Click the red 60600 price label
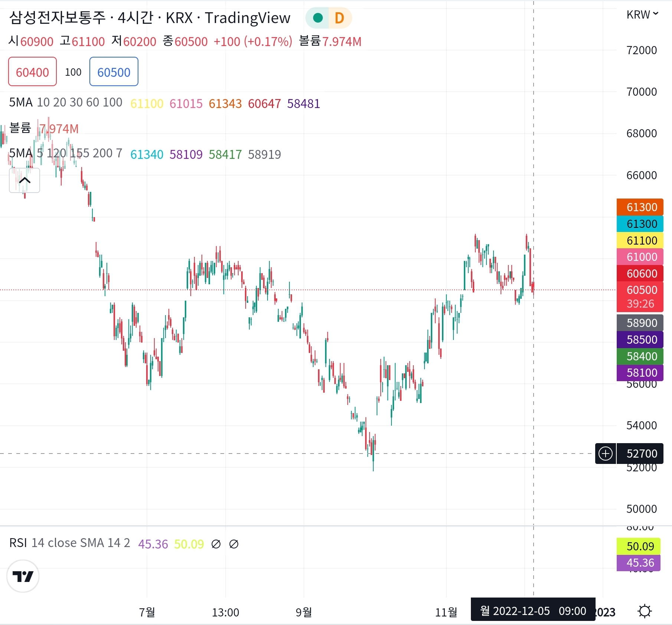This screenshot has width=672, height=625. (x=640, y=274)
